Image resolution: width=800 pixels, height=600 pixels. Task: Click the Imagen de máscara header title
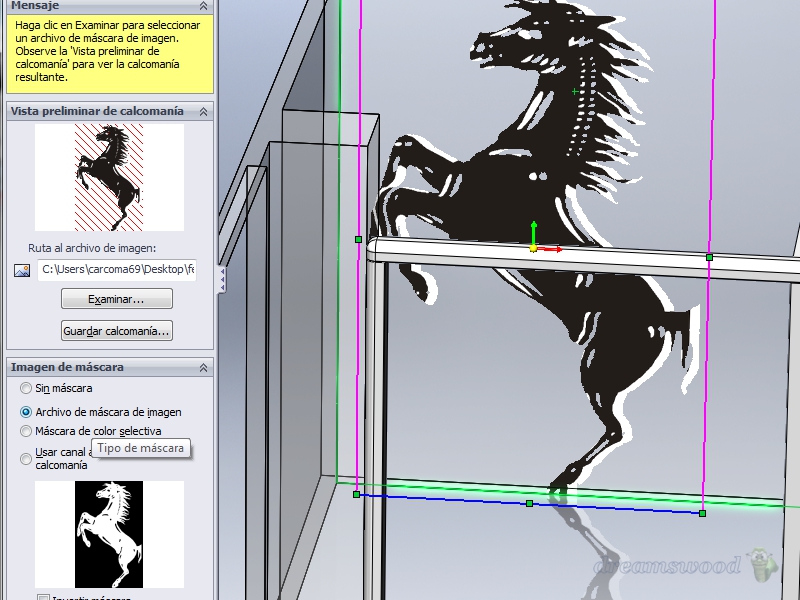(x=67, y=367)
